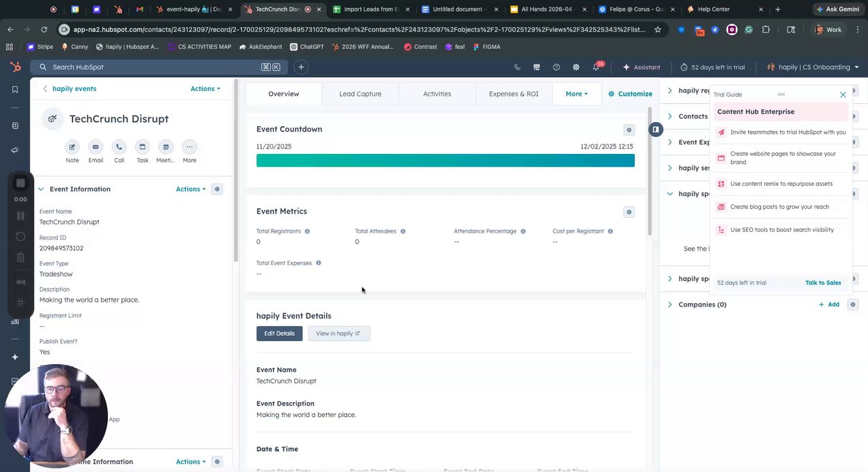
Task: Show info tooltip for Total Registrants
Action: (307, 231)
